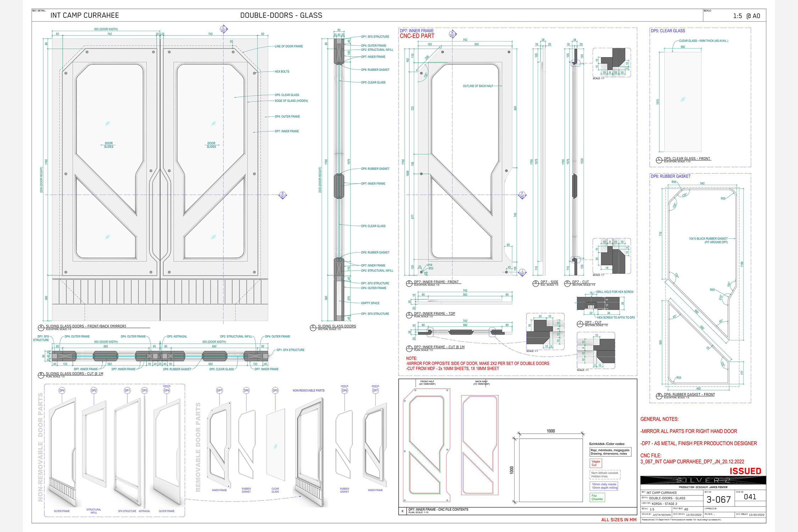Screen dimensions: 798x532
Task: Click circled D marker beside DP7: INNER FRAME- FRONT
Action: coord(409,283)
